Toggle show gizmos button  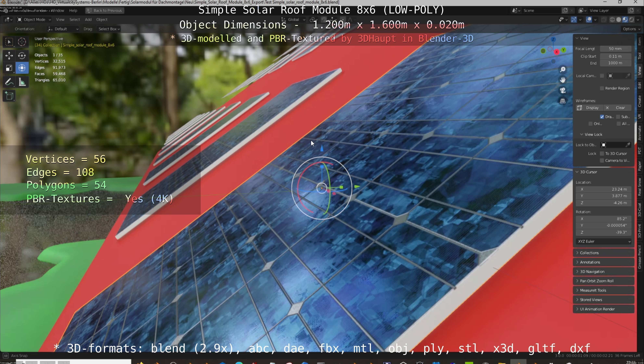pyautogui.click(x=574, y=20)
